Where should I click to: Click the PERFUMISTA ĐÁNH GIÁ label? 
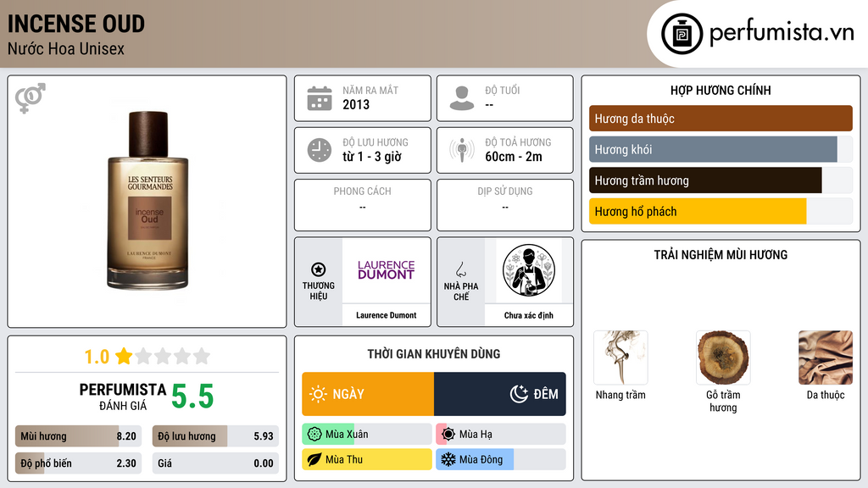click(x=123, y=396)
